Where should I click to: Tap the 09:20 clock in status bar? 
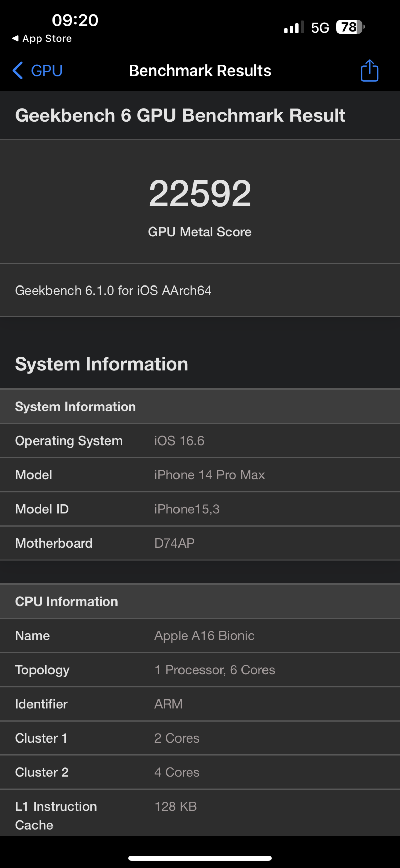pyautogui.click(x=75, y=20)
